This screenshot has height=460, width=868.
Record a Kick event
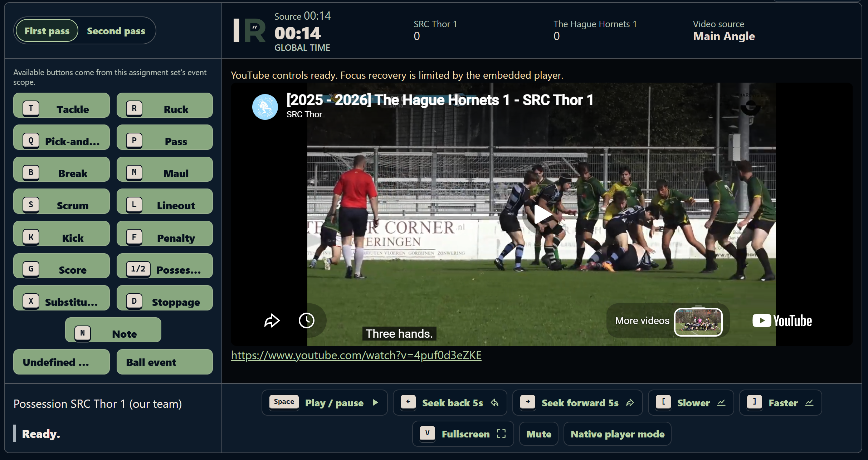(62, 234)
